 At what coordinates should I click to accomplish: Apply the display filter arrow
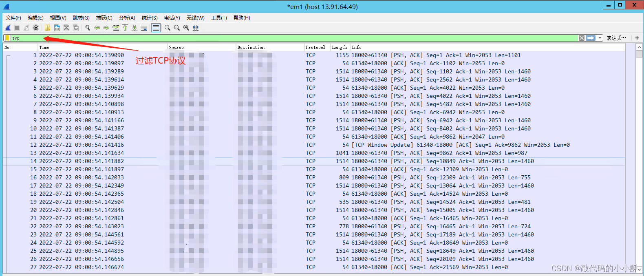pyautogui.click(x=591, y=38)
